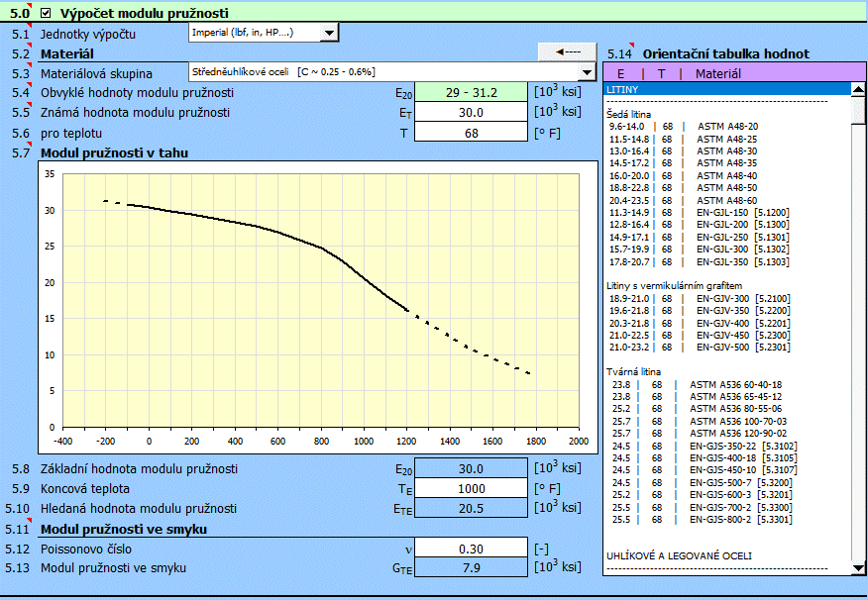Select EN-GJV-400 [5.2201] row

pos(727,323)
